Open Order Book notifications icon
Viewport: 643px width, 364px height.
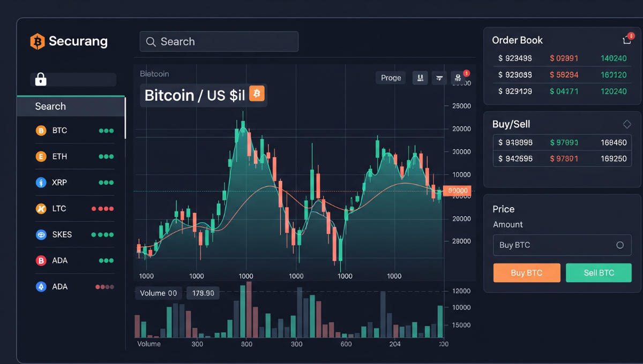(x=627, y=40)
